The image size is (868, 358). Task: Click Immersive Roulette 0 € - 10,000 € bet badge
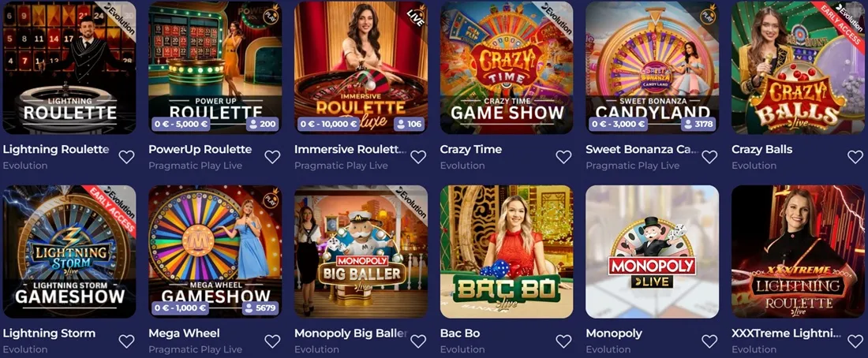click(330, 124)
